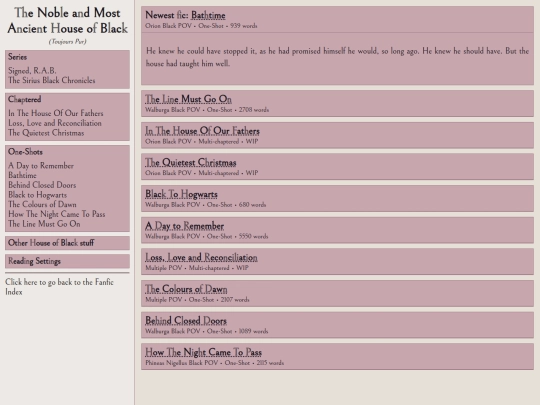Open The Quietest Christmas main card title
The height and width of the screenshot is (405, 540).
tap(190, 163)
